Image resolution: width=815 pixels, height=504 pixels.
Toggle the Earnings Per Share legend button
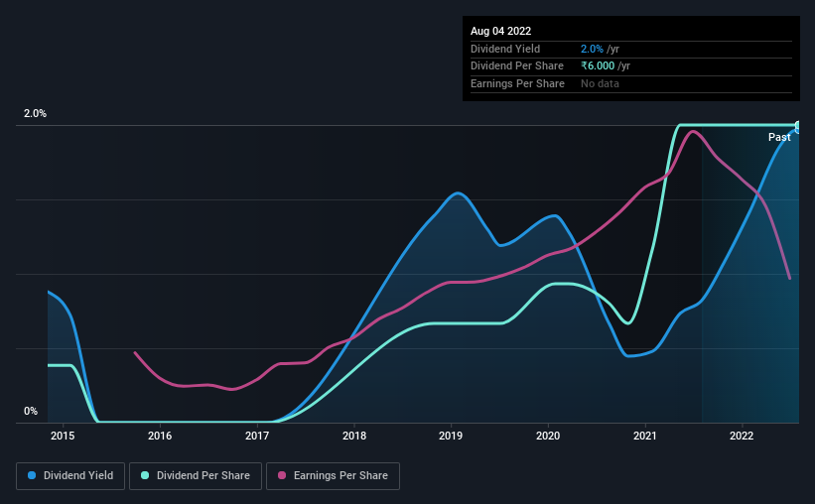coord(333,476)
